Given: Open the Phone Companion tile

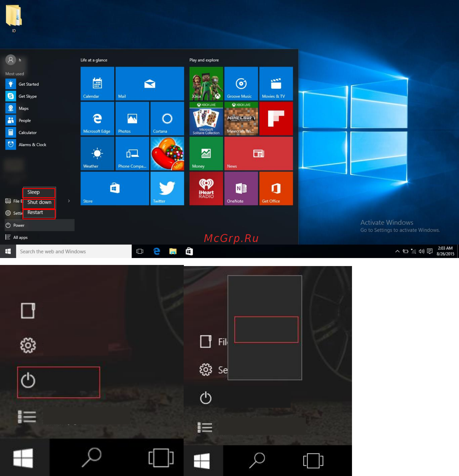Looking at the screenshot, I should (132, 154).
